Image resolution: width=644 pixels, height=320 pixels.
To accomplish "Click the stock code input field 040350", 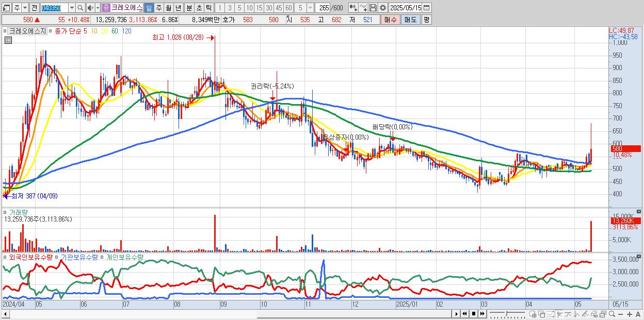I will pos(54,8).
